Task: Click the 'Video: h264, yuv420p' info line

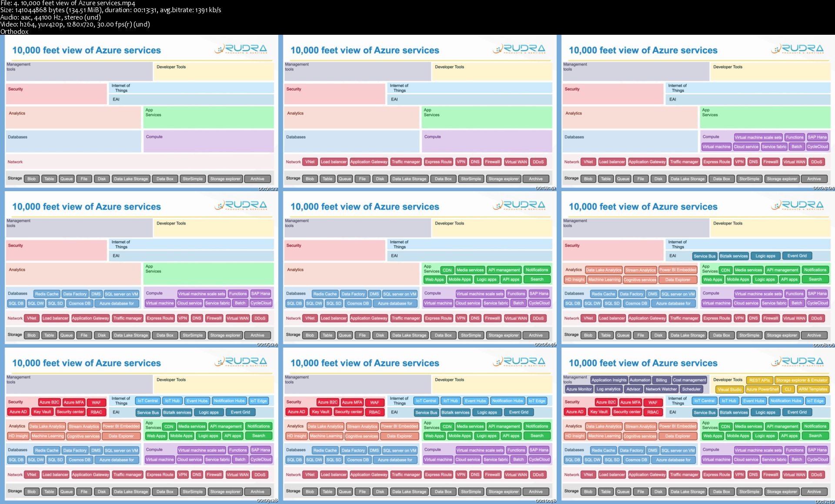Action: (x=75, y=24)
